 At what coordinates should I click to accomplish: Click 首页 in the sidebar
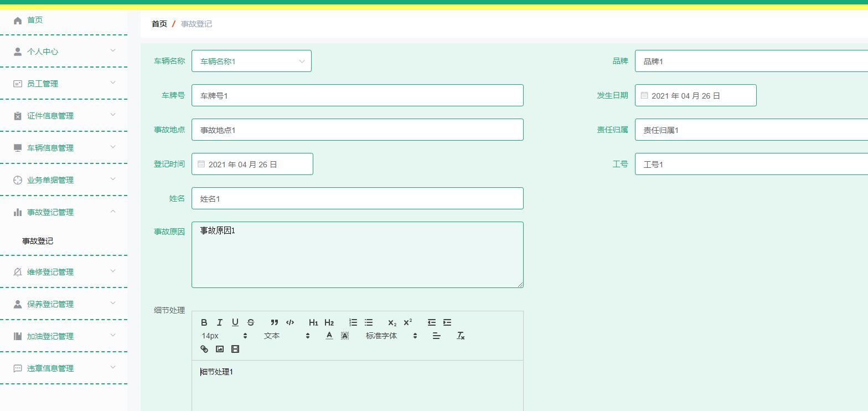pos(35,20)
